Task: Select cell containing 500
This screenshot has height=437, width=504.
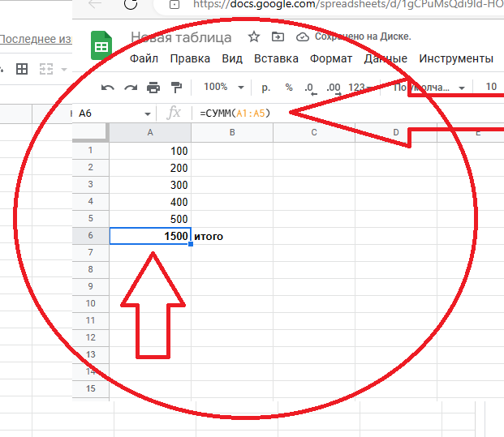Action: click(x=150, y=219)
